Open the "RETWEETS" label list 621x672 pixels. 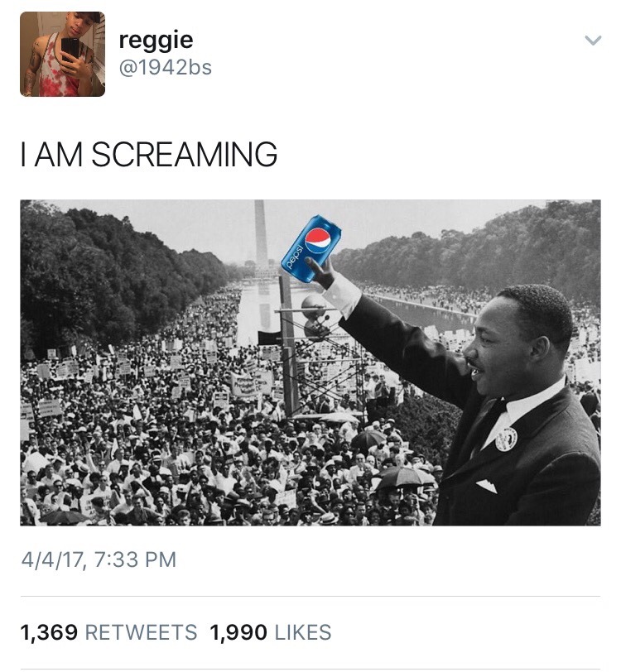[141, 633]
